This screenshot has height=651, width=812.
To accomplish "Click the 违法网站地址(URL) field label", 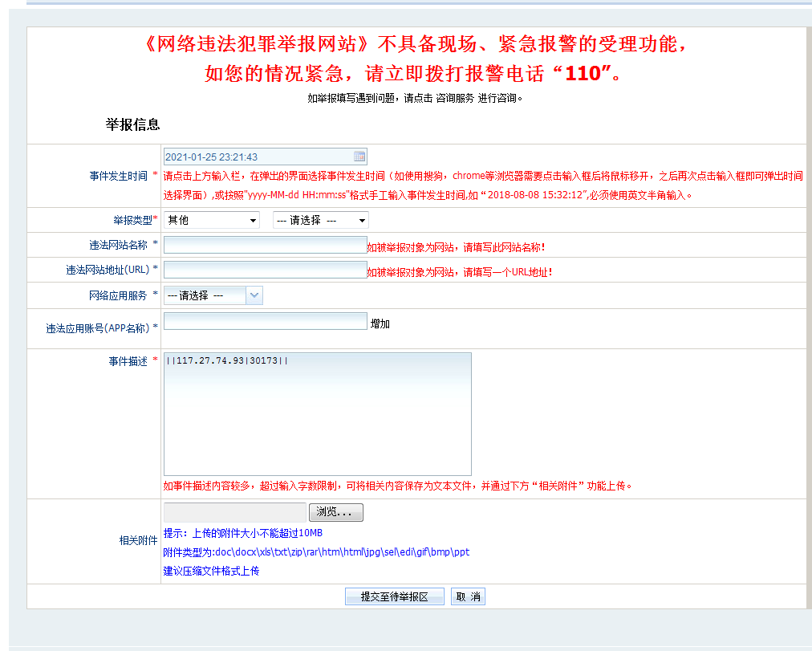I will 108,270.
